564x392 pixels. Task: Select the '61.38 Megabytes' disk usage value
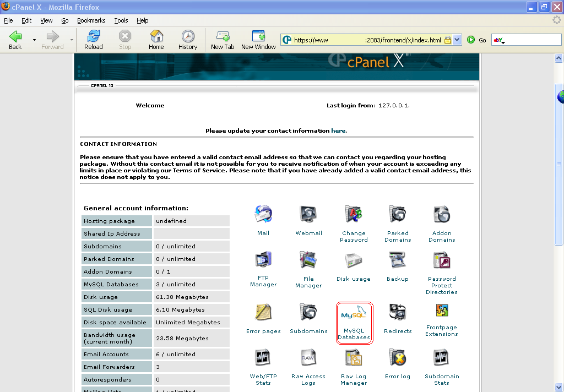point(182,297)
